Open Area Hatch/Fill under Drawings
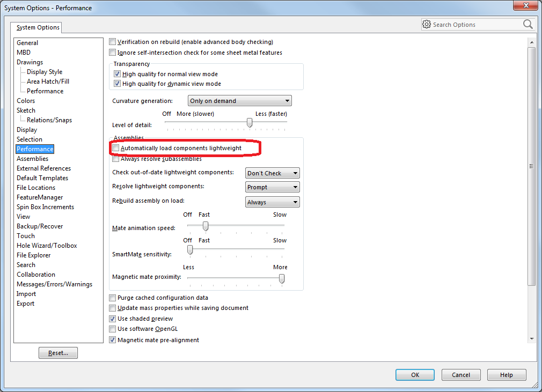This screenshot has height=392, width=542. pos(48,82)
